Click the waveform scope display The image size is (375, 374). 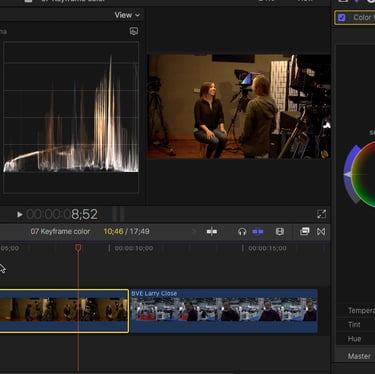point(71,117)
